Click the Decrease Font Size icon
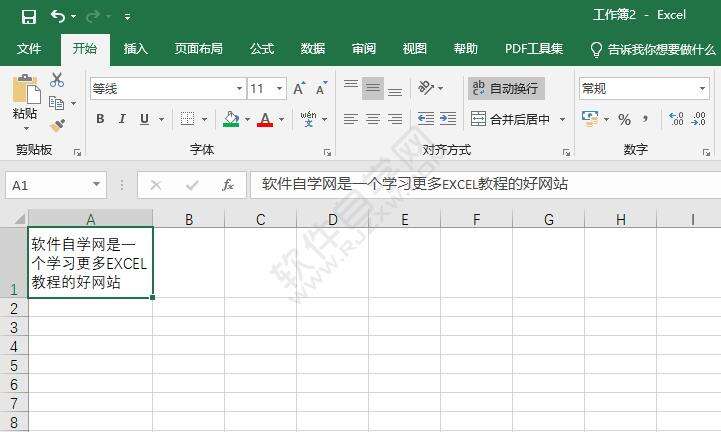The image size is (721, 432). pos(321,88)
